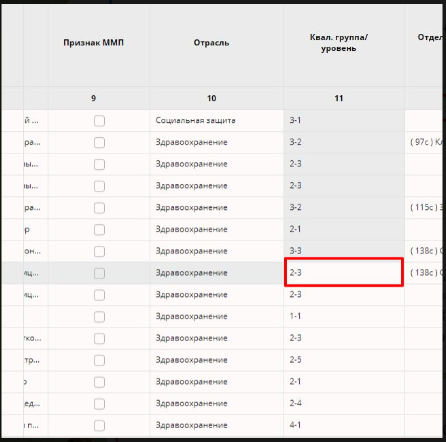
Task: Open the (115с) department cell
Action: point(425,208)
